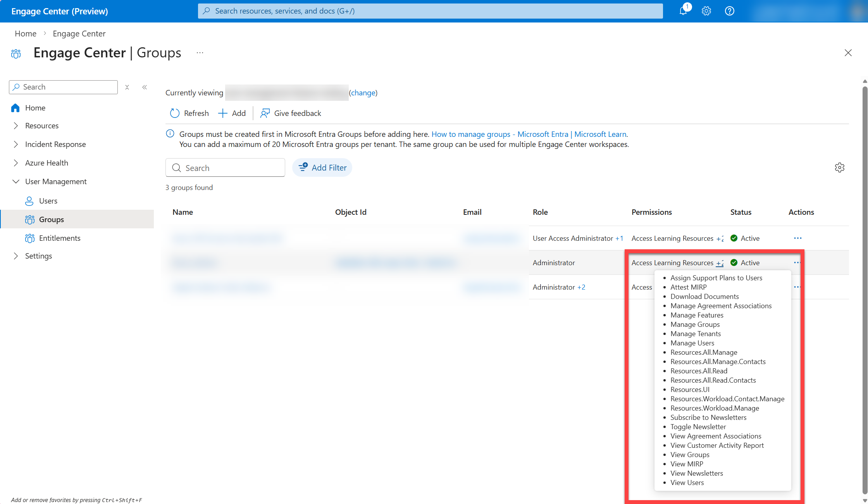This screenshot has width=868, height=504.
Task: Open the more options ellipsis beside page title
Action: [x=200, y=53]
